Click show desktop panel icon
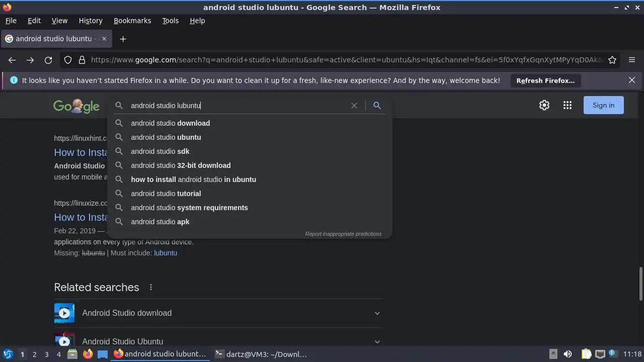The height and width of the screenshot is (362, 644). point(103,354)
